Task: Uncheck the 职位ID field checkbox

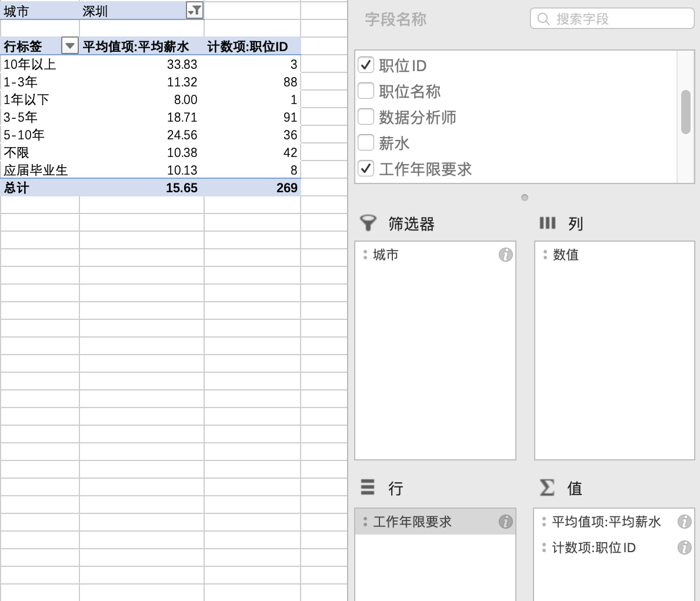Action: tap(366, 65)
